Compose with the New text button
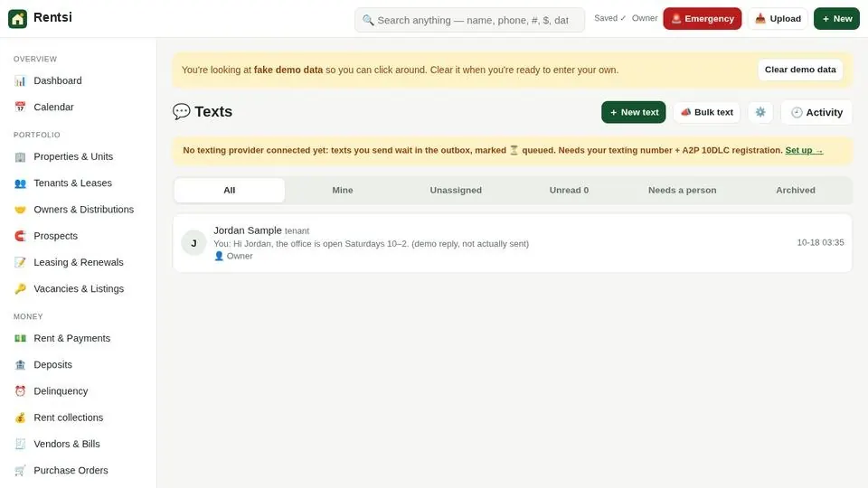This screenshot has height=488, width=868. click(633, 112)
